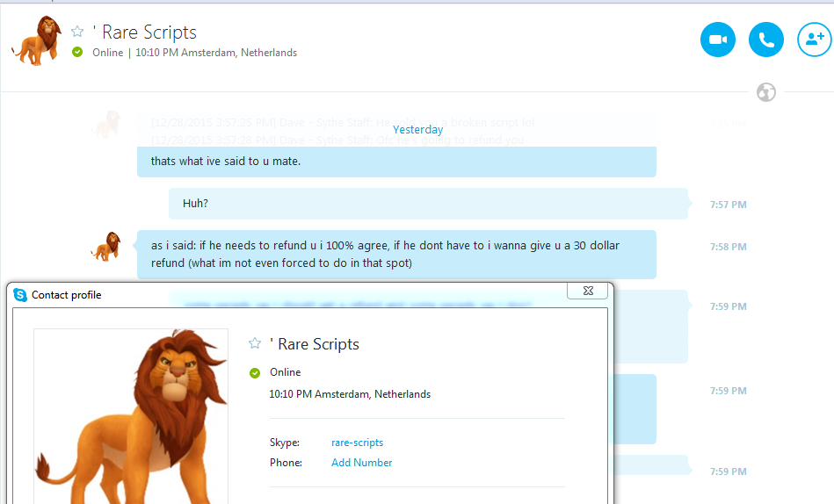Viewport: 834px width, 504px height.
Task: Close the Contact profile dialog
Action: click(588, 291)
